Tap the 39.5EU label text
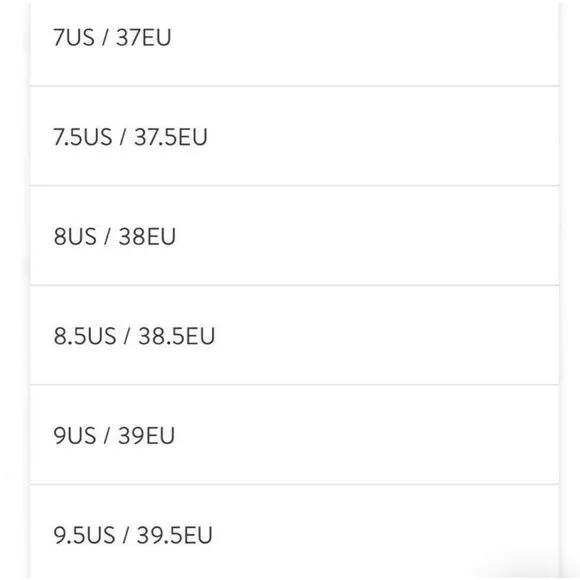The image size is (580, 580). [x=175, y=535]
